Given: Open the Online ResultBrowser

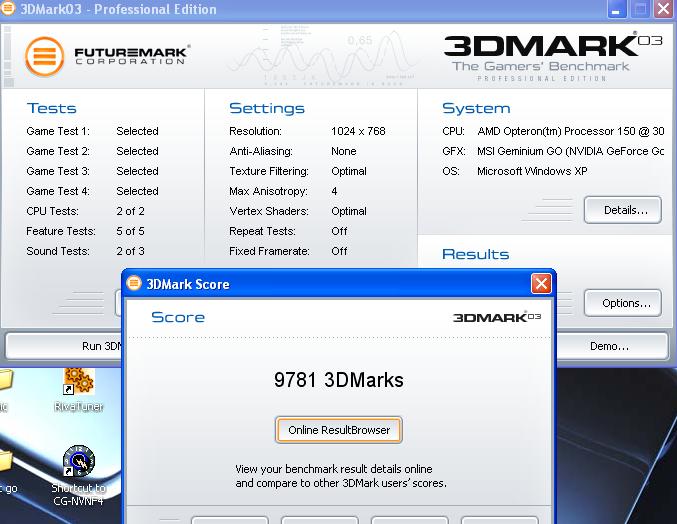Looking at the screenshot, I should (339, 430).
